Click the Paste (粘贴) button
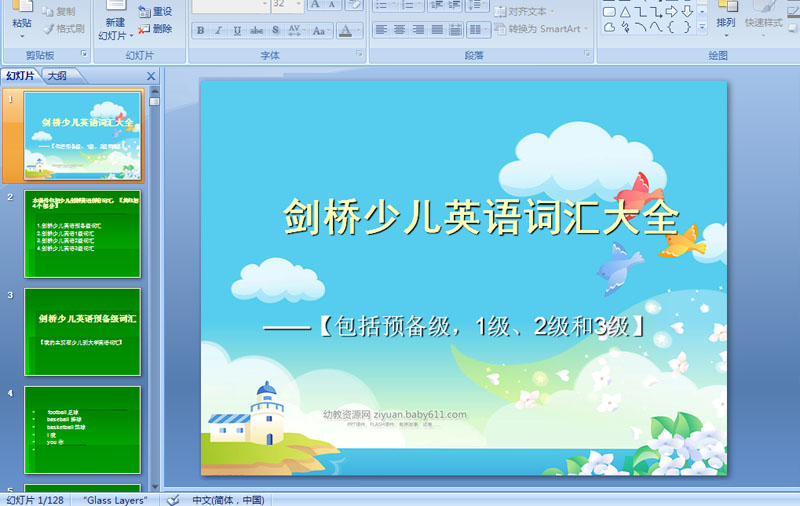Image resolution: width=800 pixels, height=506 pixels. tap(22, 20)
